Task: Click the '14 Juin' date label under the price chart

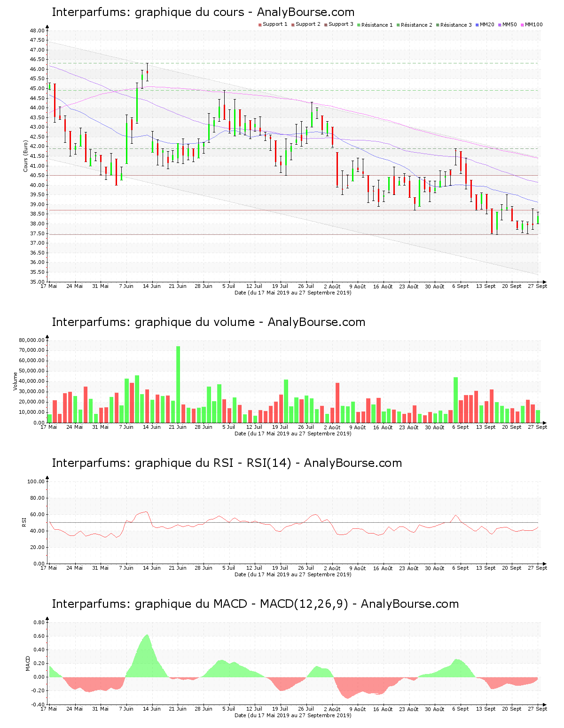Action: point(152,286)
